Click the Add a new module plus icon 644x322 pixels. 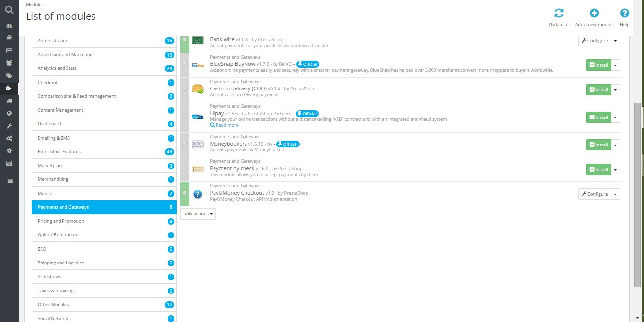(x=594, y=13)
